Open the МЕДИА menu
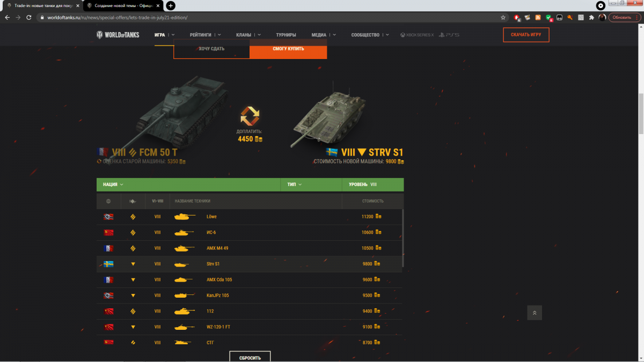The width and height of the screenshot is (644, 362). pyautogui.click(x=319, y=35)
